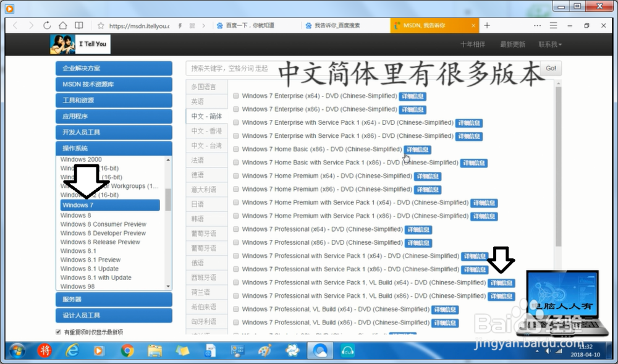The image size is (618, 364).
Task: Reload the current page
Action: (x=47, y=25)
